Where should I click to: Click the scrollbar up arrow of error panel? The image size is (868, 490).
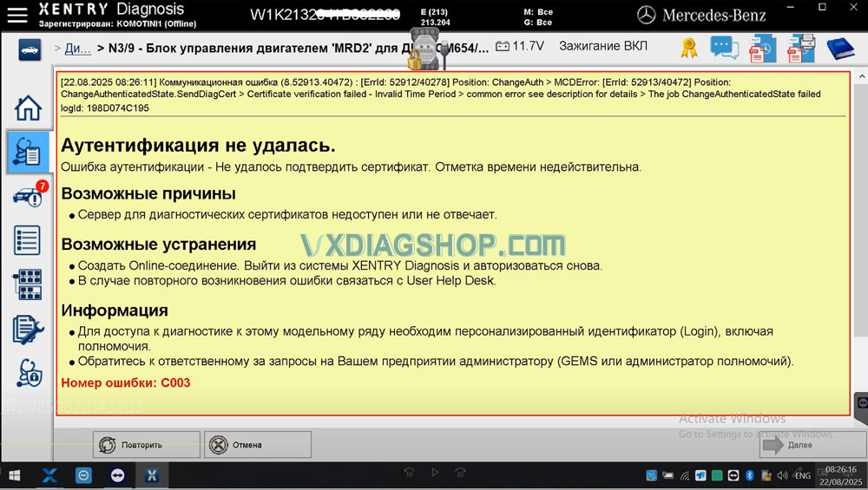point(862,76)
